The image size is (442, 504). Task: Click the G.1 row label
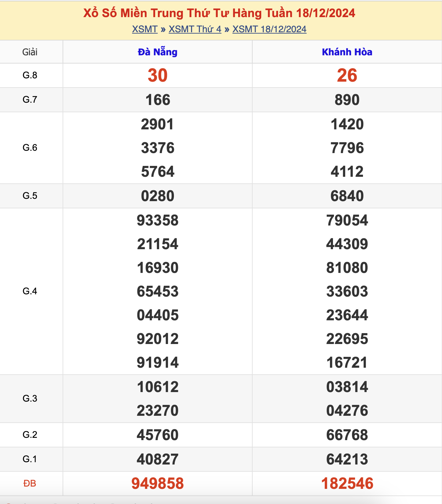tap(30, 459)
